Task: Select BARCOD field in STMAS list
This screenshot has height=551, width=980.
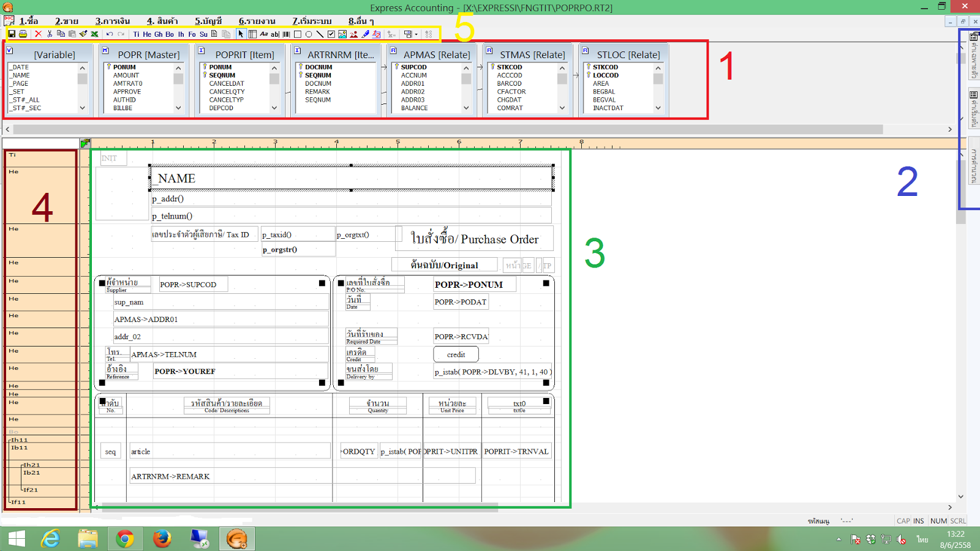Action: click(509, 84)
